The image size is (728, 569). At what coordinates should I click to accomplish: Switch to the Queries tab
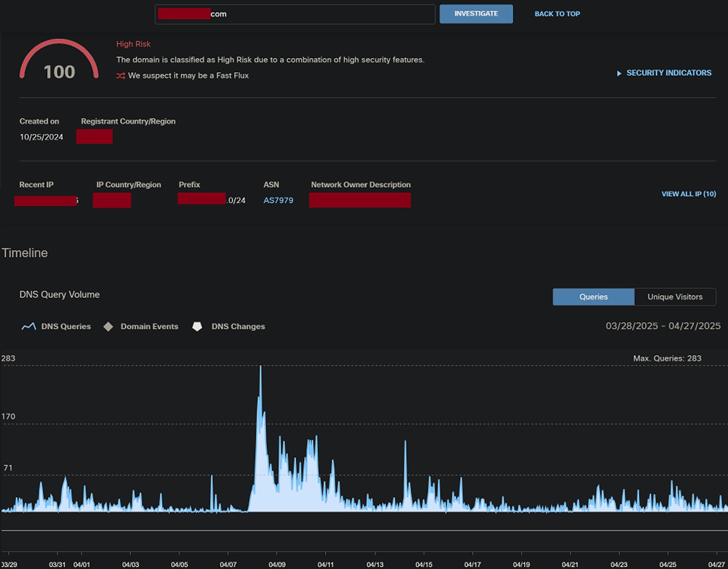[x=593, y=297]
